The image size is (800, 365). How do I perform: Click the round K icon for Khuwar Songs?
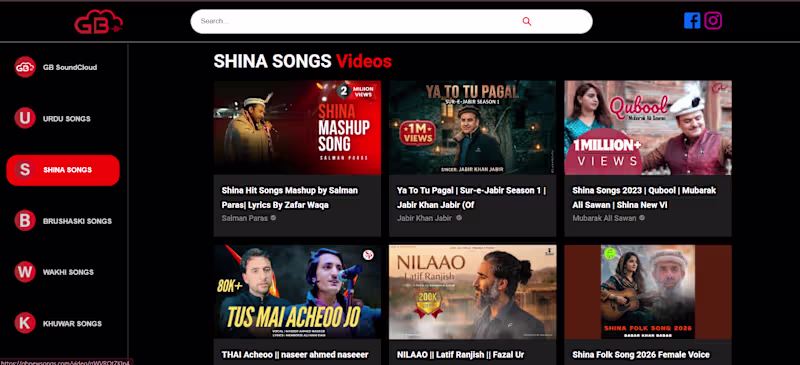click(24, 323)
